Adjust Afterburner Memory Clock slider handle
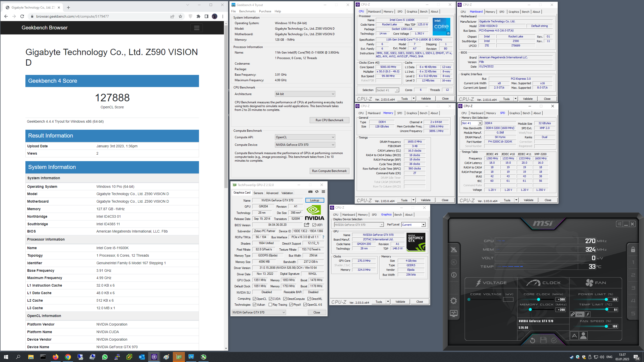 pyautogui.click(x=530, y=310)
